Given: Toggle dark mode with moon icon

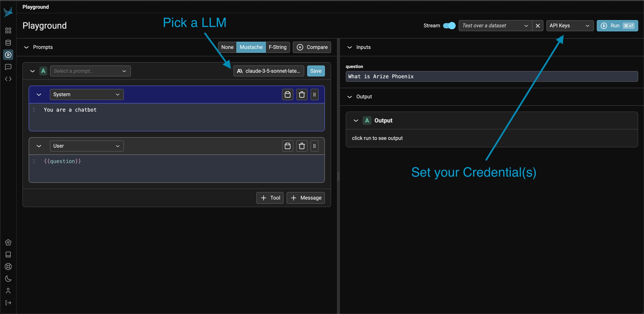Looking at the screenshot, I should tap(8, 279).
